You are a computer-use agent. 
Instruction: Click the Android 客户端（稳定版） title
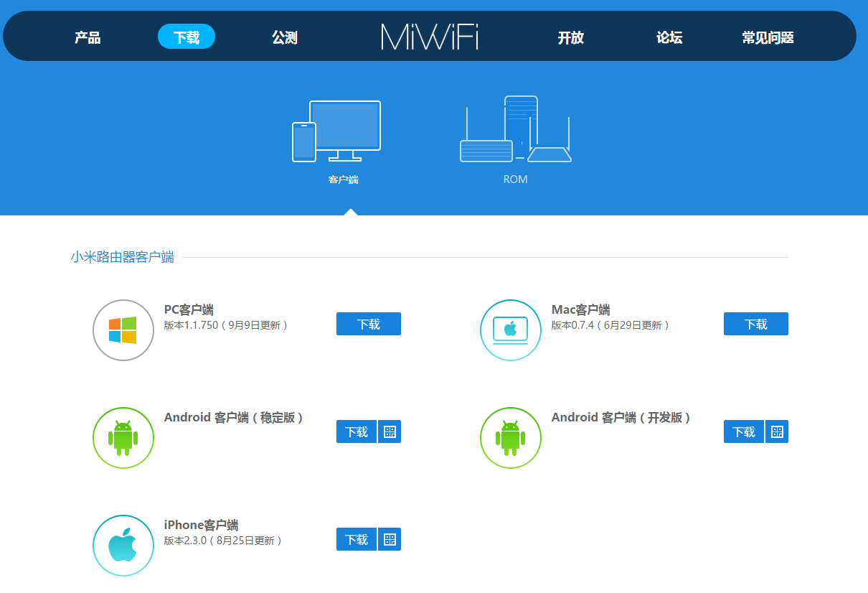coord(234,418)
